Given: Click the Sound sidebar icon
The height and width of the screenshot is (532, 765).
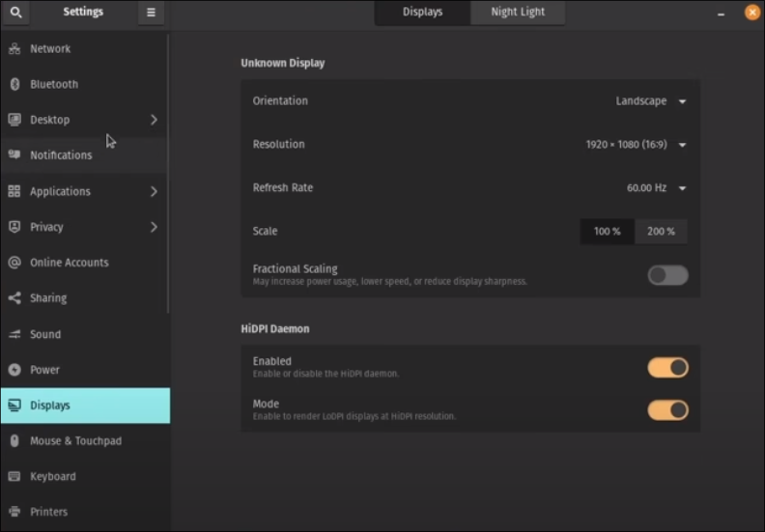Looking at the screenshot, I should point(14,334).
